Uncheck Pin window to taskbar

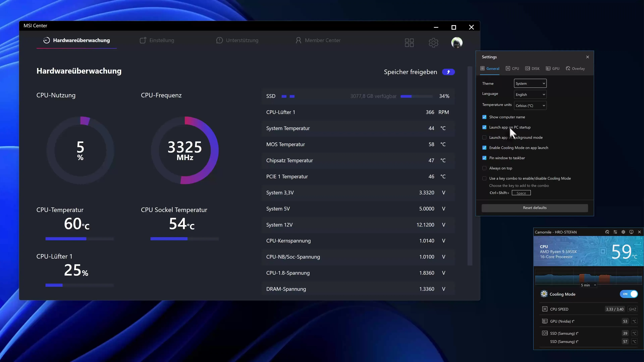484,158
